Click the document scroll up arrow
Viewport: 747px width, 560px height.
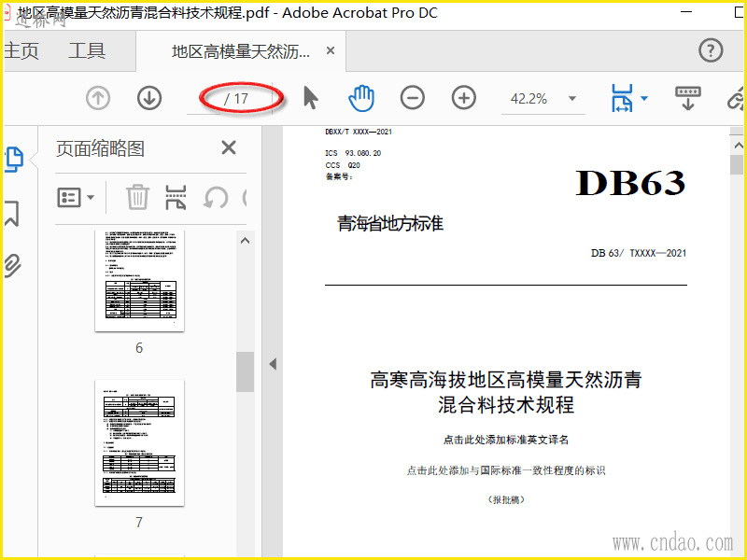point(738,146)
